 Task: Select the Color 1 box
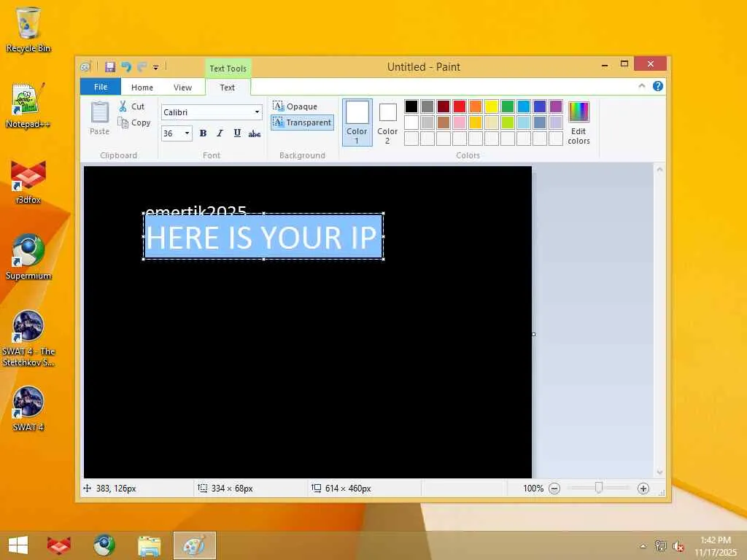click(357, 122)
